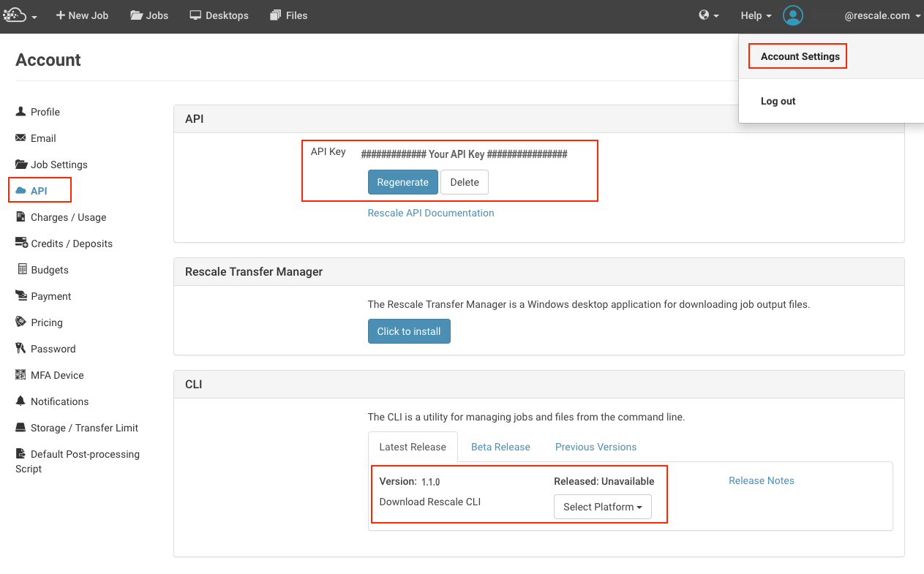Switch to the Beta Release tab

500,447
